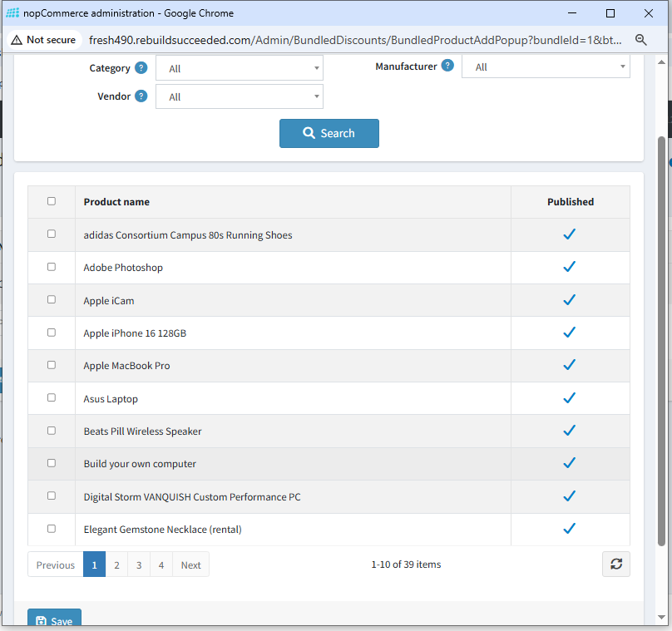672x631 pixels.
Task: Go to the Next page of results
Action: click(x=191, y=564)
